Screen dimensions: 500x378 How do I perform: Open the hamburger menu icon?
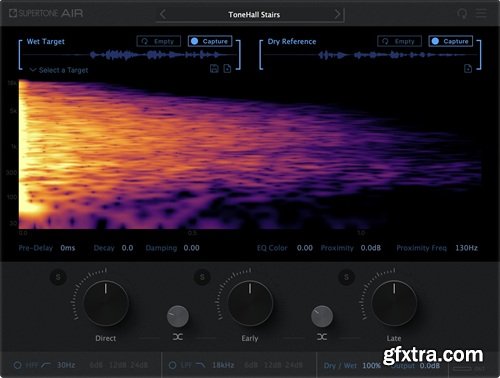coord(481,13)
